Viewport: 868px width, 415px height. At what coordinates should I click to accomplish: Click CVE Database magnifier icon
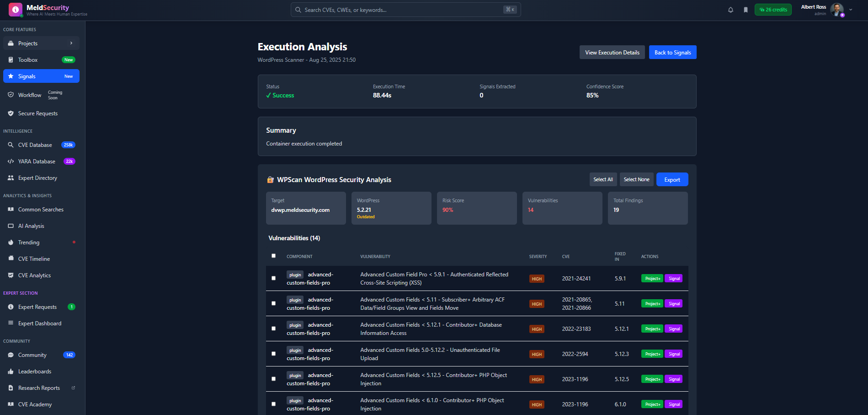11,145
